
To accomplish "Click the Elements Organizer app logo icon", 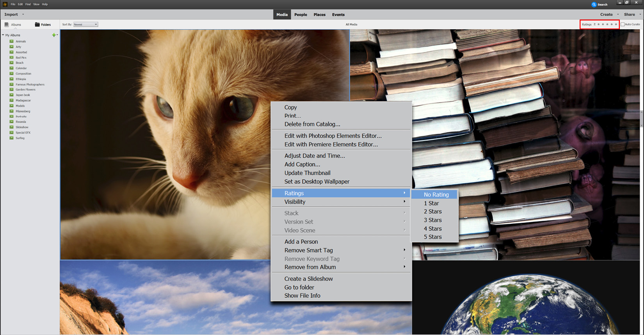I will tap(5, 4).
